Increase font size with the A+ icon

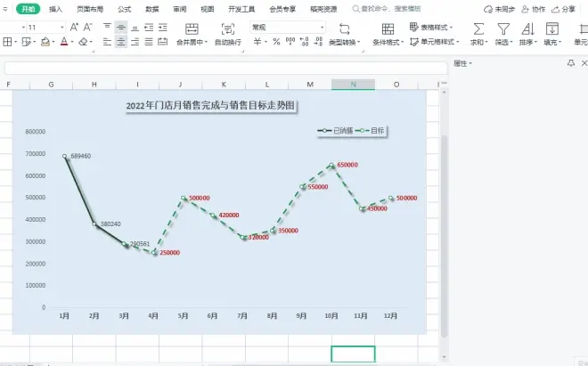pyautogui.click(x=74, y=27)
